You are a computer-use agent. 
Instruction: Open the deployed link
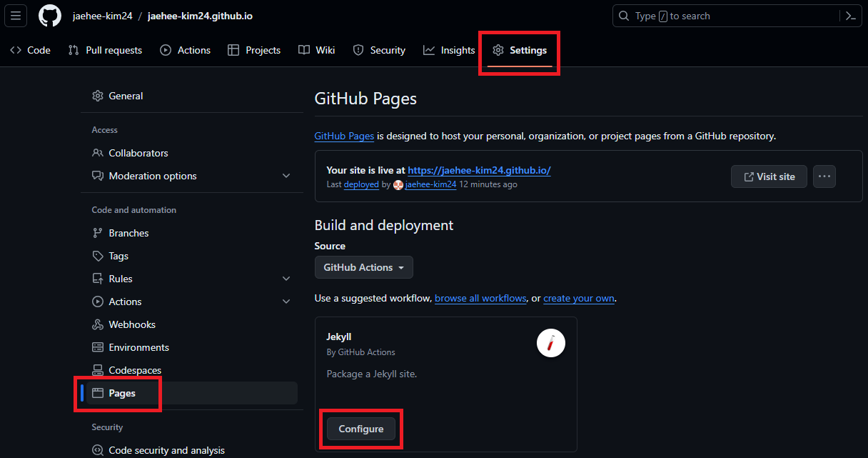361,184
